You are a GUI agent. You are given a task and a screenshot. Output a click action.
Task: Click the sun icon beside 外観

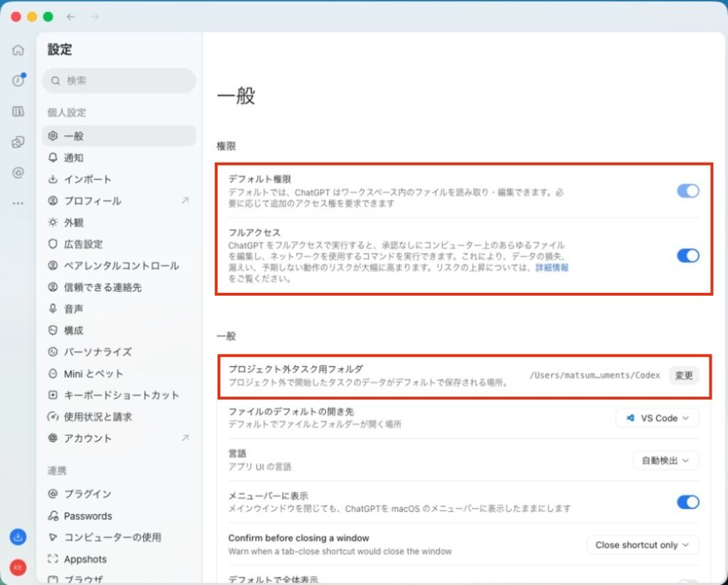(x=53, y=222)
